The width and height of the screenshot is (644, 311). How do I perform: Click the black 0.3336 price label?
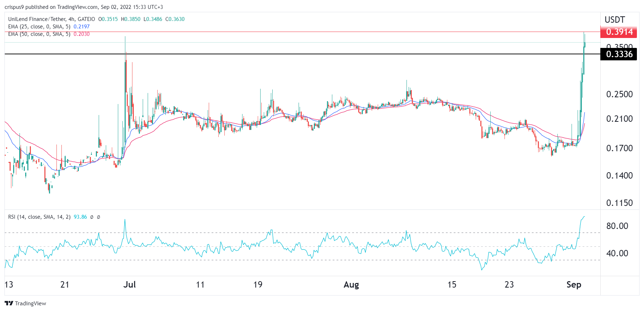coord(618,54)
